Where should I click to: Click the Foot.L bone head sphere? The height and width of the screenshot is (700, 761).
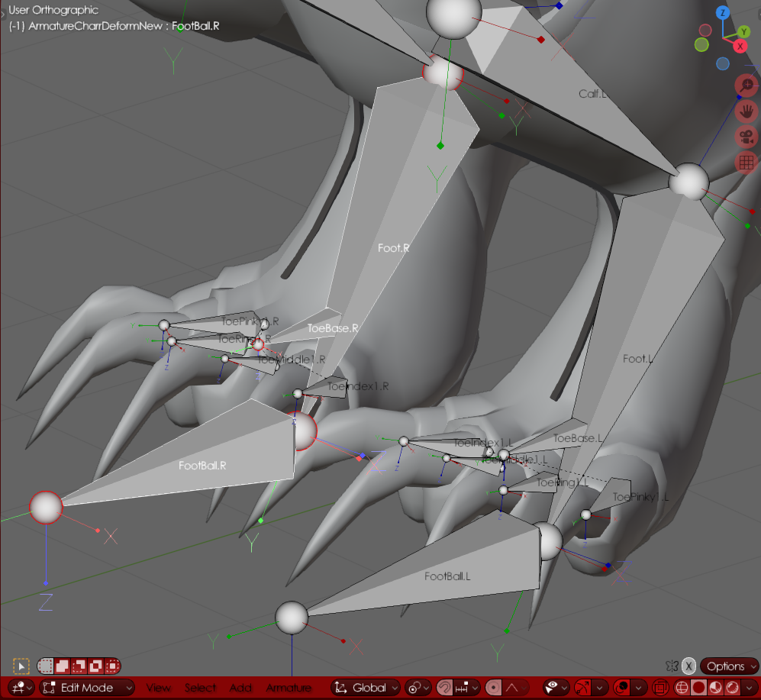click(688, 182)
